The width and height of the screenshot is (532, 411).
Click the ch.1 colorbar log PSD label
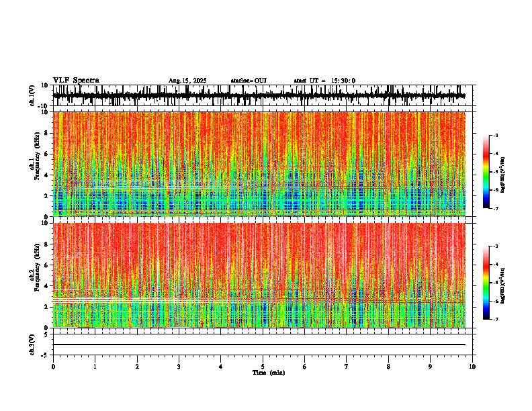pos(502,175)
